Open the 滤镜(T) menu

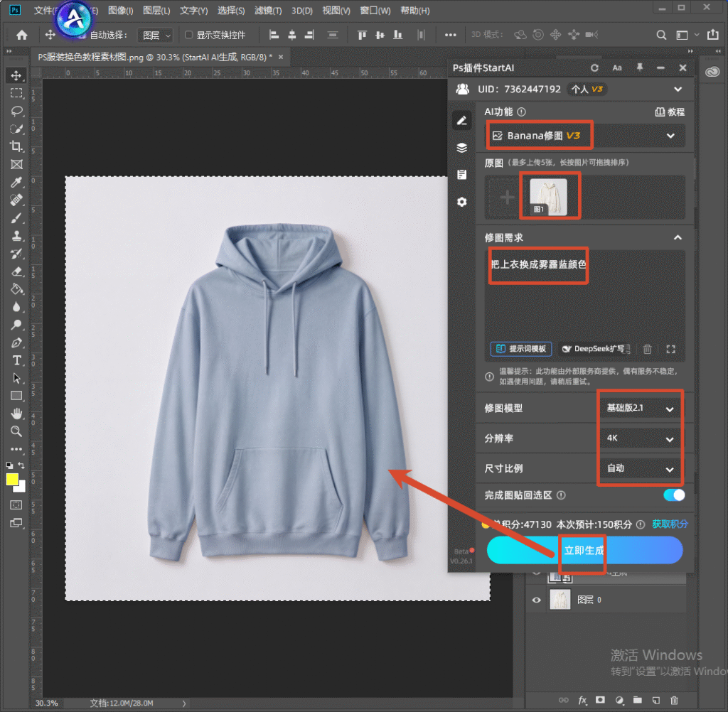pyautogui.click(x=268, y=10)
